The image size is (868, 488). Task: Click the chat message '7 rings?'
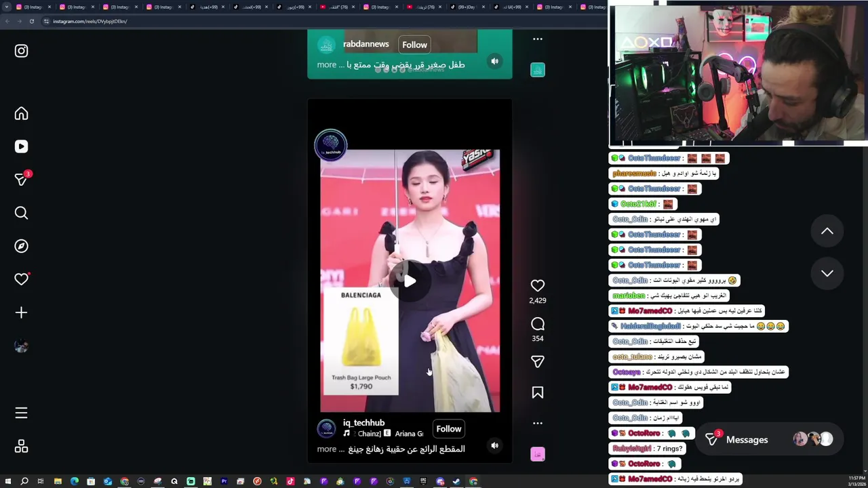(x=669, y=449)
